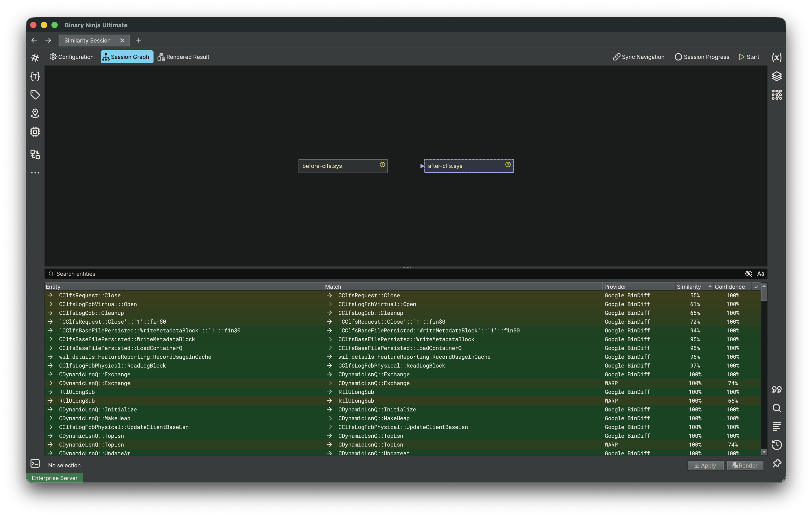Open the dotted grid panel icon
Viewport: 812px width, 517px height.
(777, 95)
